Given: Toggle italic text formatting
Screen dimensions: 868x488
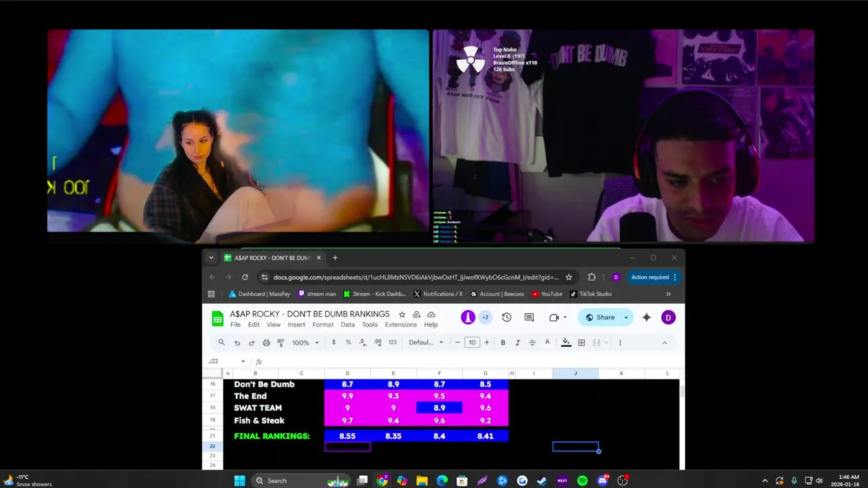Looking at the screenshot, I should coord(517,343).
